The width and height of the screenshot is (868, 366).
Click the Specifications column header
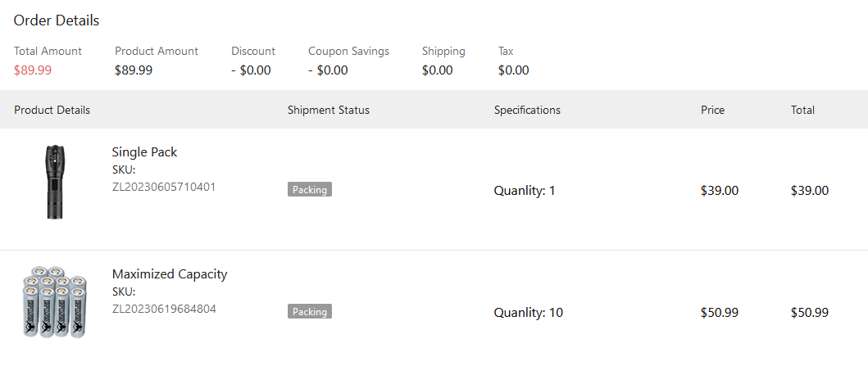[x=527, y=110]
